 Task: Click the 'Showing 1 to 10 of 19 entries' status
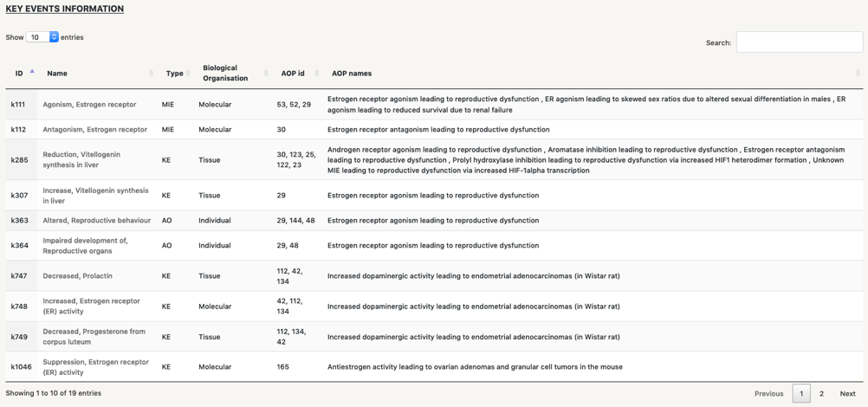pos(54,393)
